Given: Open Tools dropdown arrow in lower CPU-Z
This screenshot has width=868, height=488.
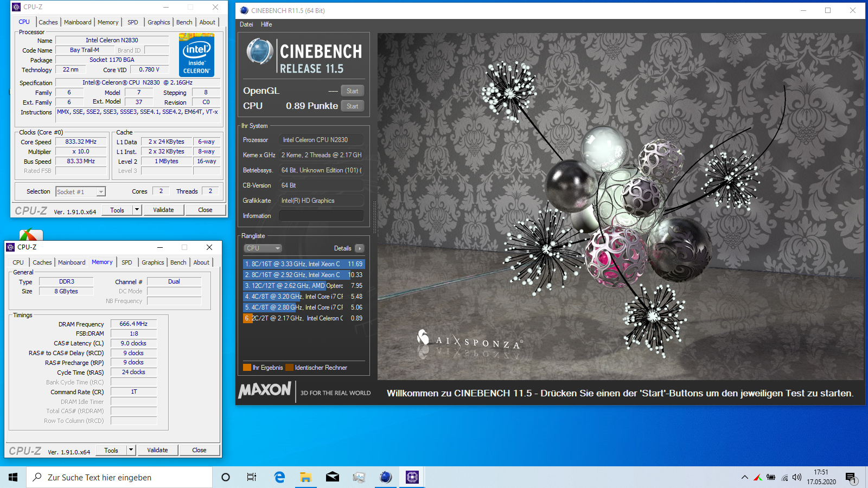Looking at the screenshot, I should click(131, 450).
